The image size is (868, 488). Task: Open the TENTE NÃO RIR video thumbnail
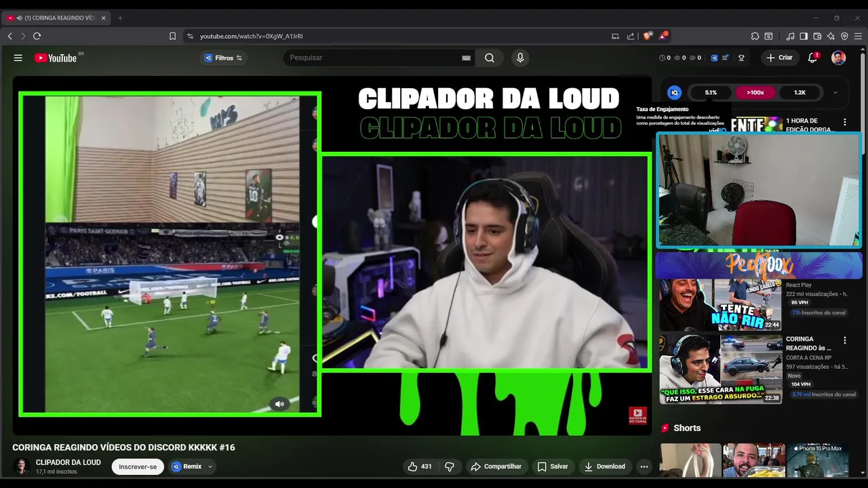(x=721, y=305)
